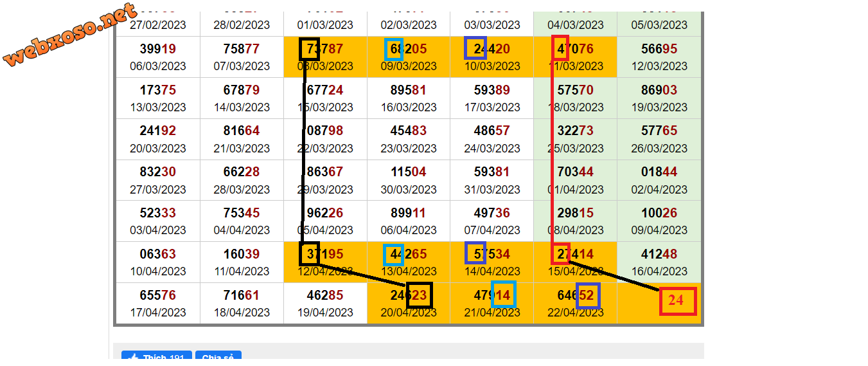Click the purple boxed 52 on 22/04/2023

[x=587, y=295]
